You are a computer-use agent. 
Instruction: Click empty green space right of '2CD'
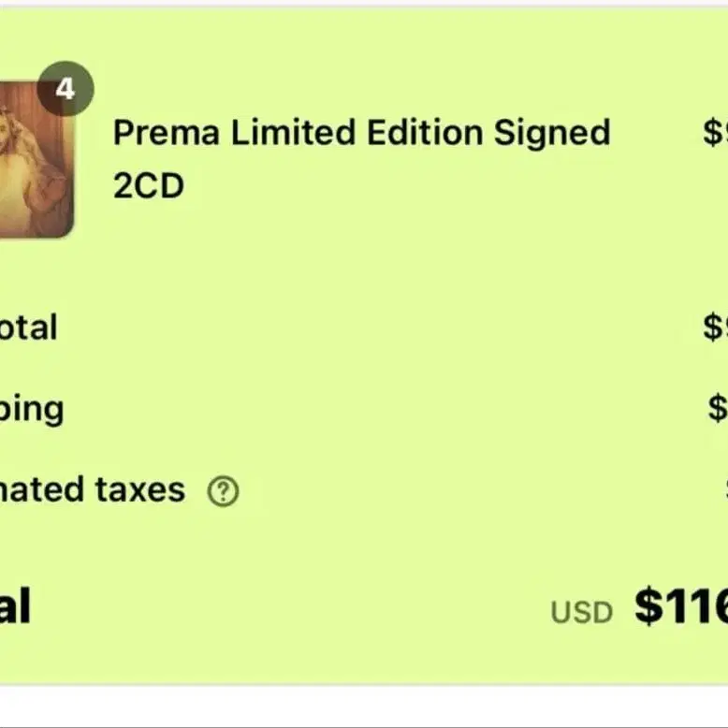(421, 187)
